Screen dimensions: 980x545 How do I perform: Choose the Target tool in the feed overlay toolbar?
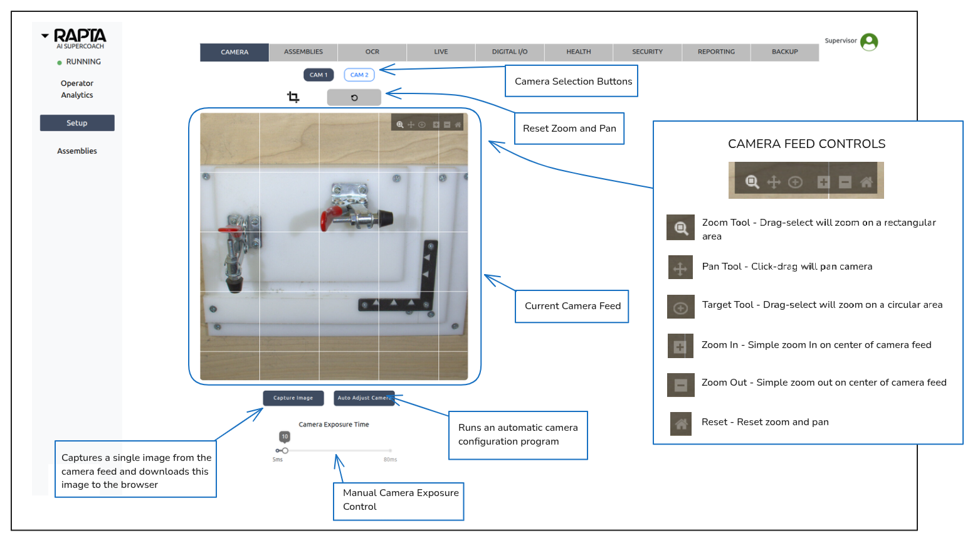422,125
